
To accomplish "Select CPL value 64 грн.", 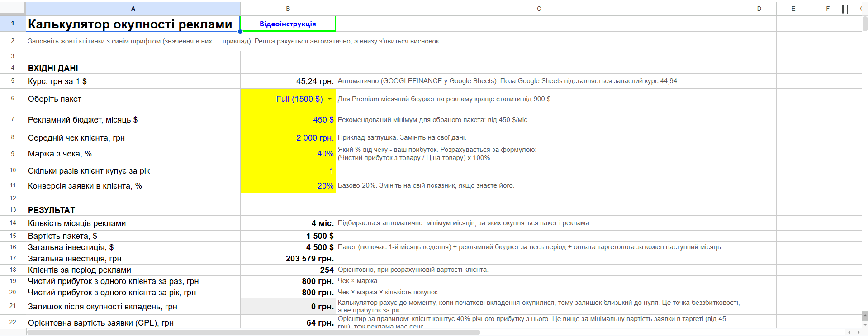I will [288, 322].
